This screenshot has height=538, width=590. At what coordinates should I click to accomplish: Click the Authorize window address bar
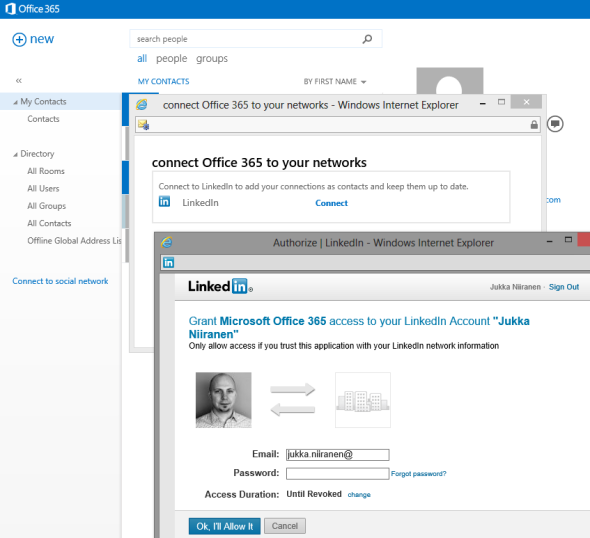[376, 263]
